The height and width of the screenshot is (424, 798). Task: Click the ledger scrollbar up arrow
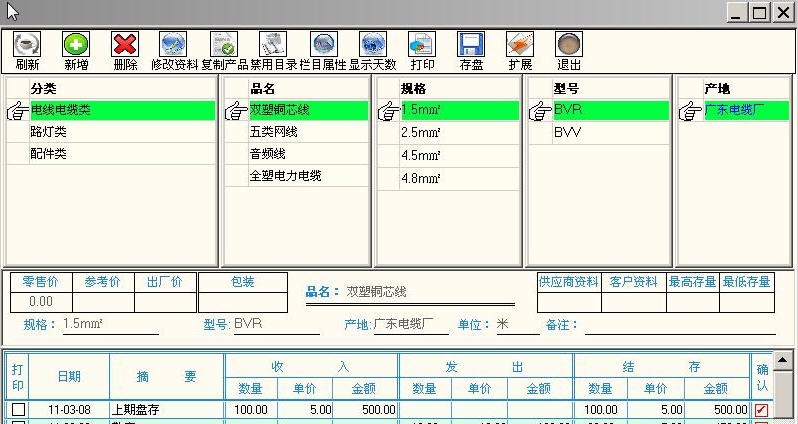pyautogui.click(x=782, y=361)
